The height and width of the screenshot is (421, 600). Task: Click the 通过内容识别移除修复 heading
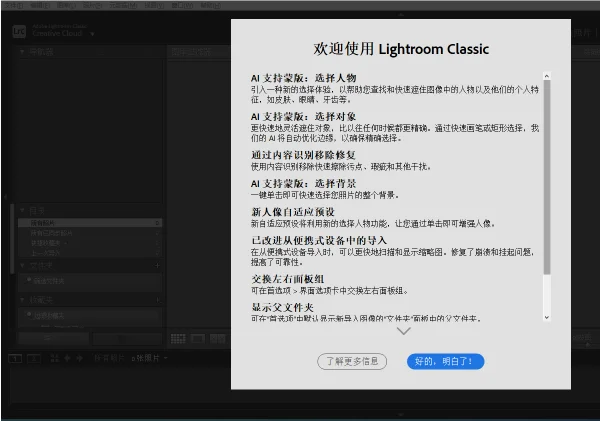coord(303,155)
